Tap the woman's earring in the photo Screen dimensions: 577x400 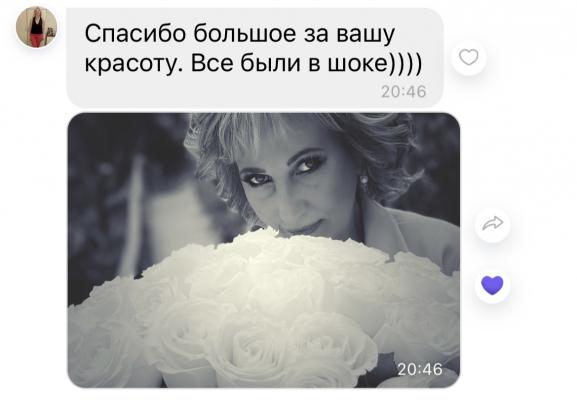pyautogui.click(x=364, y=180)
